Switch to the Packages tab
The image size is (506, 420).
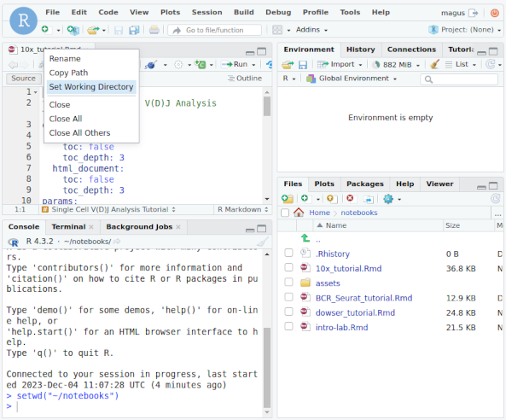[x=365, y=184]
